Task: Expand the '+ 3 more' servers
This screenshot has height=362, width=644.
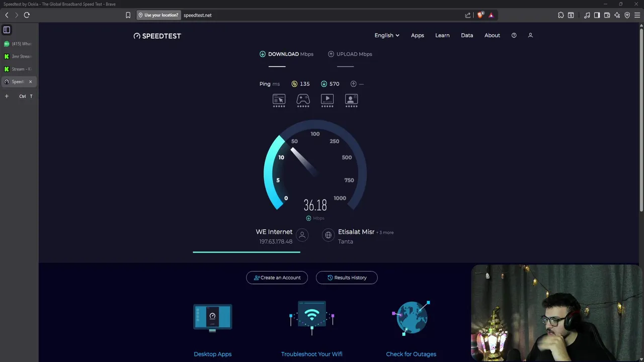Action: click(x=385, y=232)
